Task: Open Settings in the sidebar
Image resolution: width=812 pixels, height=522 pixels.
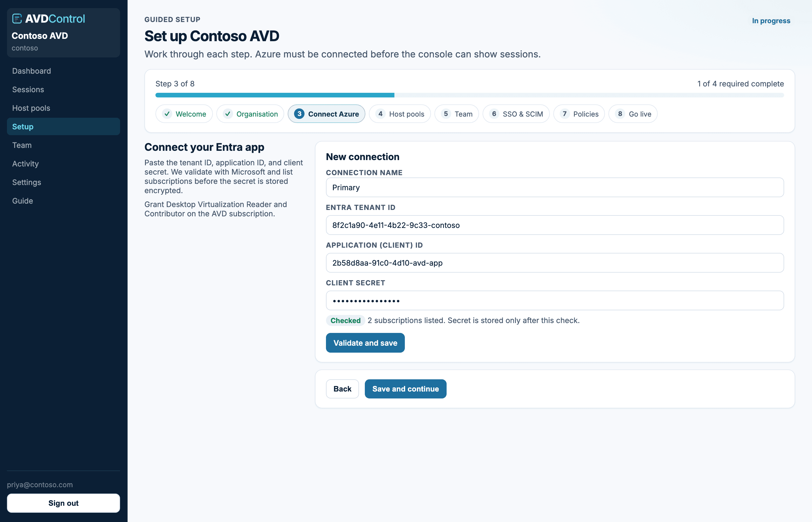Action: (x=64, y=182)
